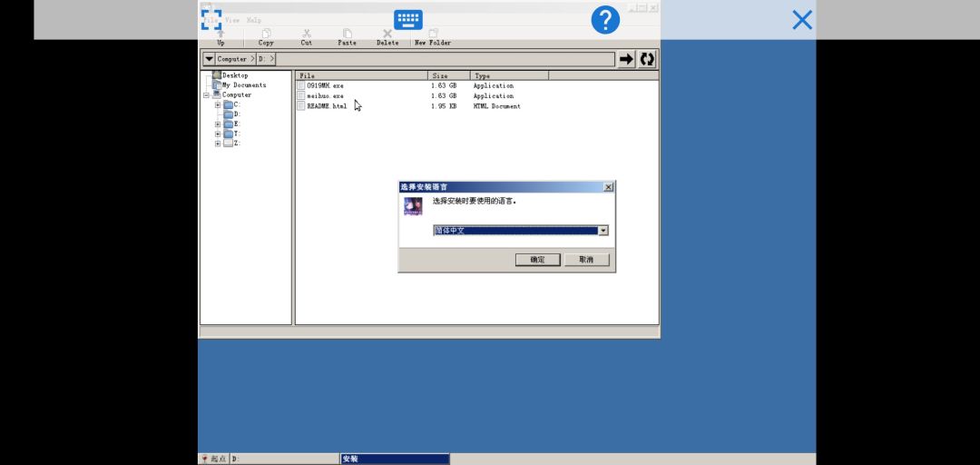Screen dimensions: 980x465
Task: Click the fullscreen frame icon
Action: [x=211, y=19]
